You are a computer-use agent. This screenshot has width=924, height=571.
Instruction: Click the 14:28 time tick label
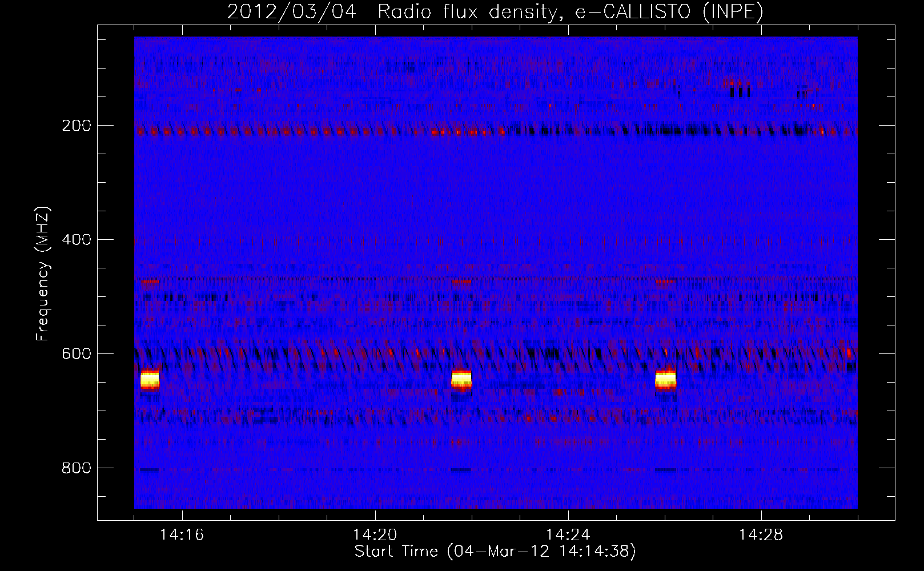pos(761,535)
